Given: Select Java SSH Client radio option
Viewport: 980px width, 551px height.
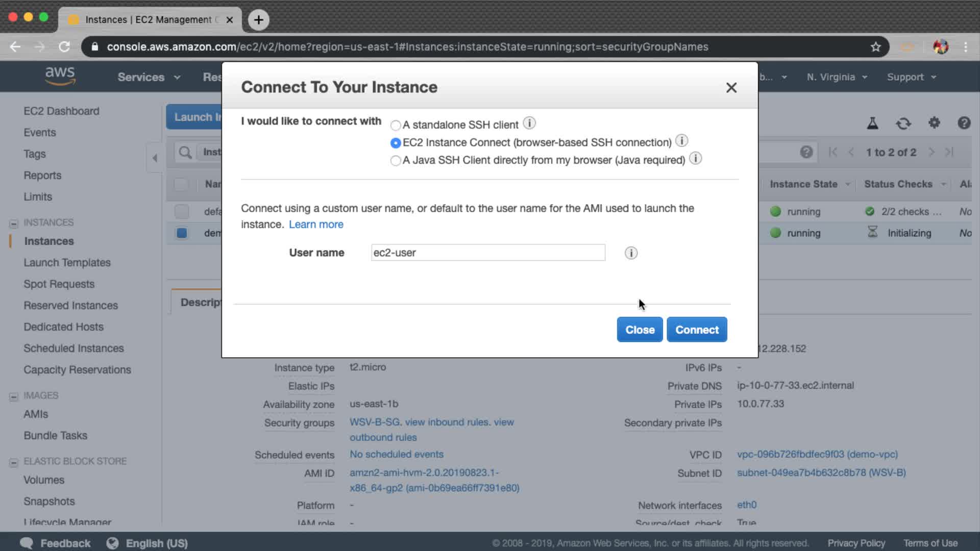Looking at the screenshot, I should point(395,161).
